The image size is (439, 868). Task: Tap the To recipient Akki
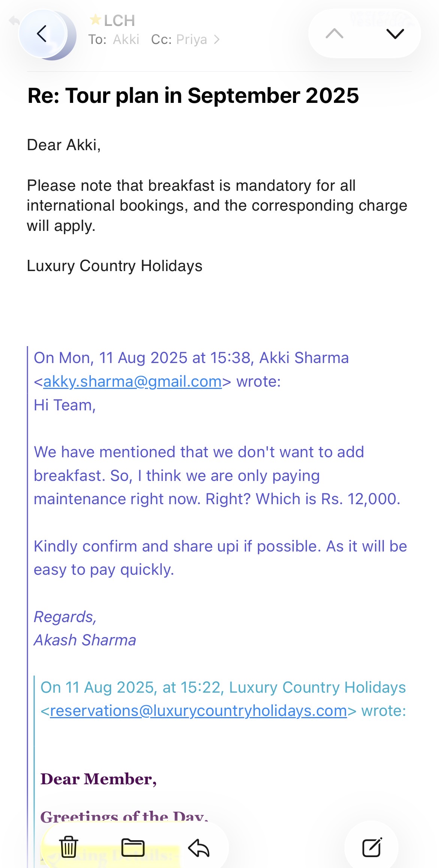[126, 39]
